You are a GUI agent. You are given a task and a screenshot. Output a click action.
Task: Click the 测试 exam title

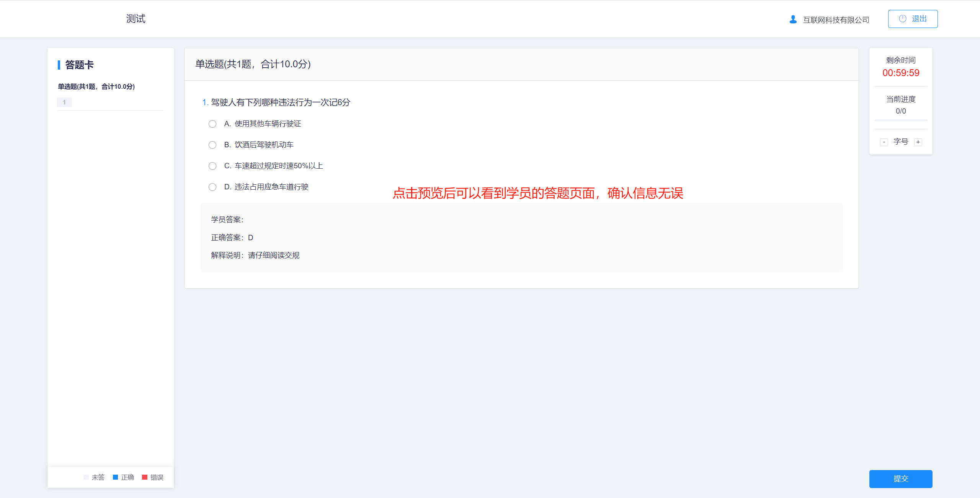coord(136,19)
